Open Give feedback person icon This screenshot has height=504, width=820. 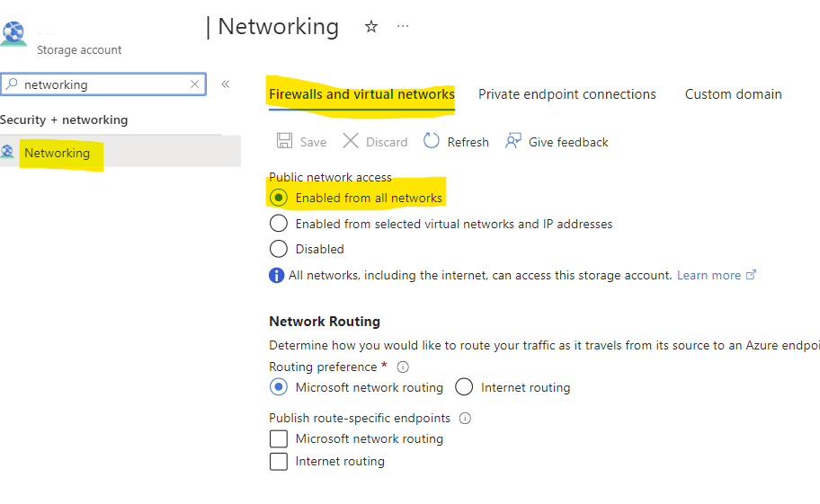pyautogui.click(x=513, y=140)
